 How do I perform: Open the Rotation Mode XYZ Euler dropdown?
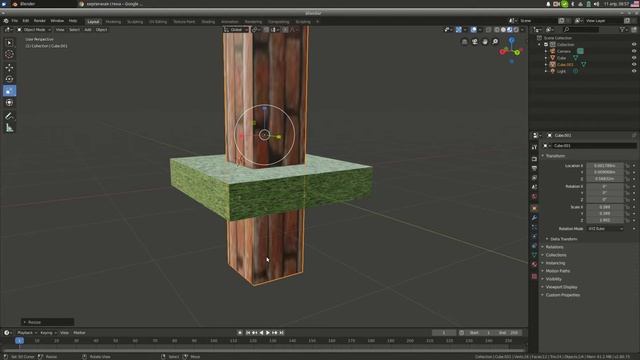[x=605, y=229]
